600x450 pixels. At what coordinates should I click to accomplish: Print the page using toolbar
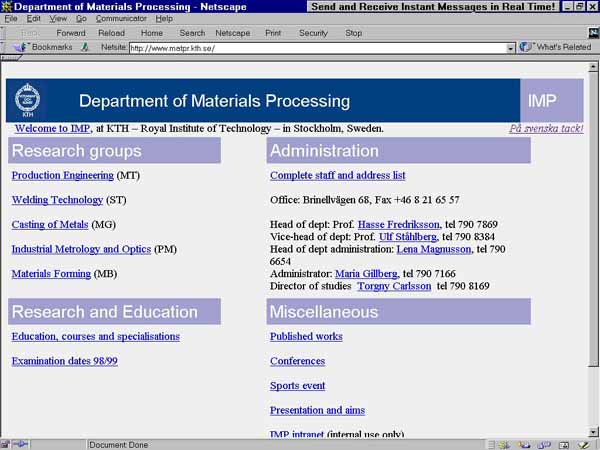tap(273, 33)
